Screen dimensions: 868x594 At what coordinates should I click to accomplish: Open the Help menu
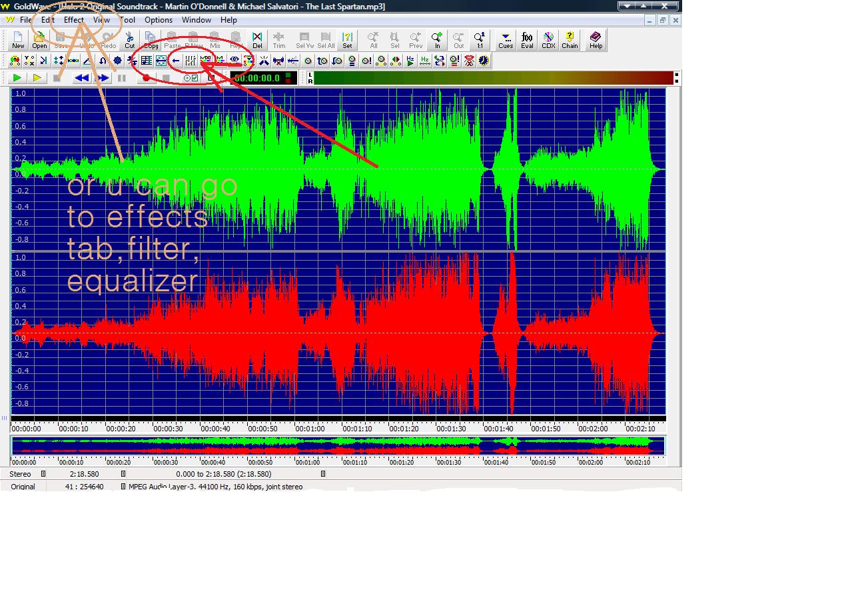[228, 20]
